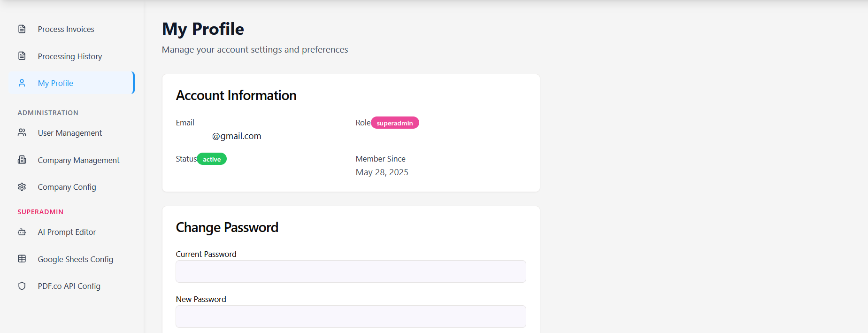This screenshot has height=333, width=868.
Task: Click into the New Password field
Action: tap(351, 317)
